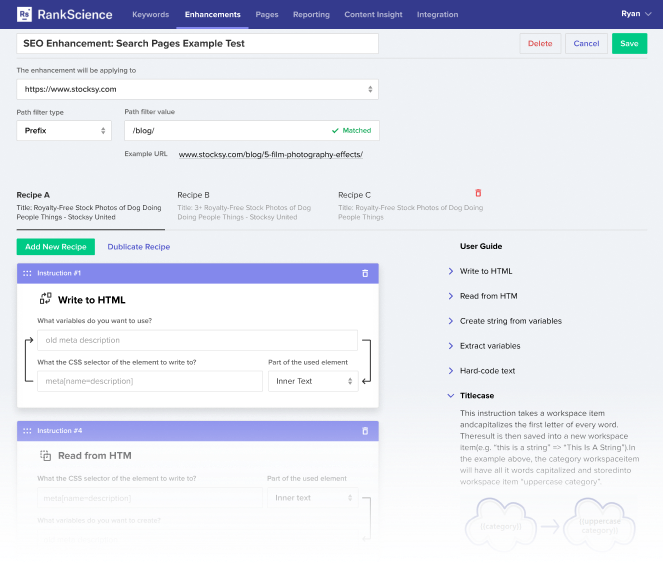Open the Reporting nav tab
663x586 pixels.
click(x=311, y=14)
